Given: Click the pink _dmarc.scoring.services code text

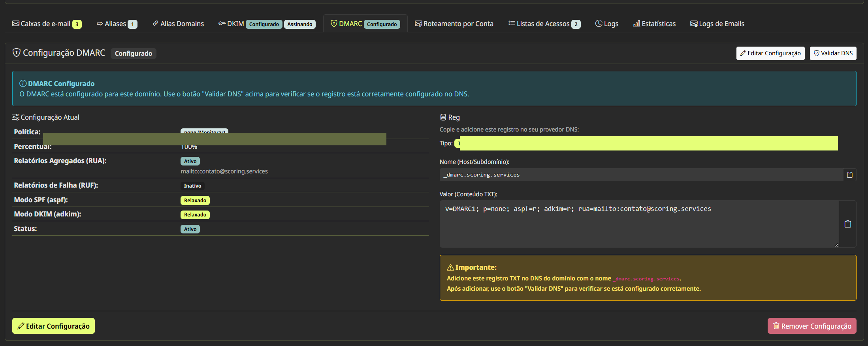Looking at the screenshot, I should coord(646,279).
